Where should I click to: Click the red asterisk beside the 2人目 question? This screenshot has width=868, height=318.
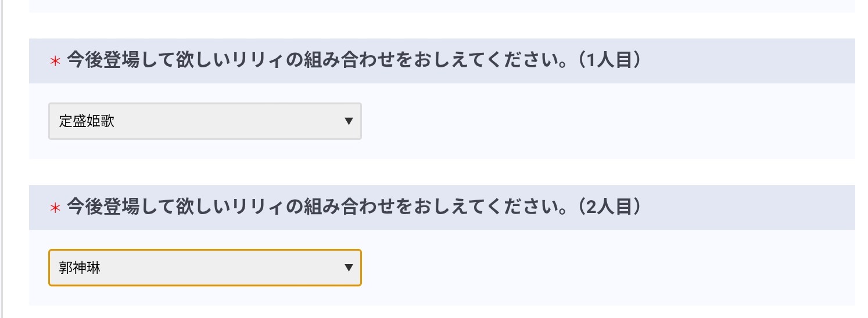point(55,208)
